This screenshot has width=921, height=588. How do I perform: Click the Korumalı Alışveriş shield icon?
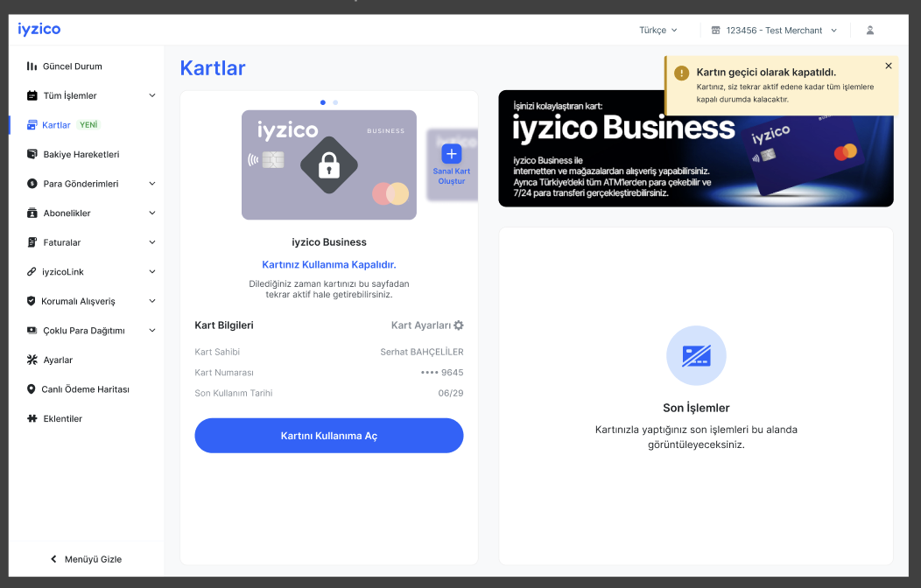[x=32, y=301]
